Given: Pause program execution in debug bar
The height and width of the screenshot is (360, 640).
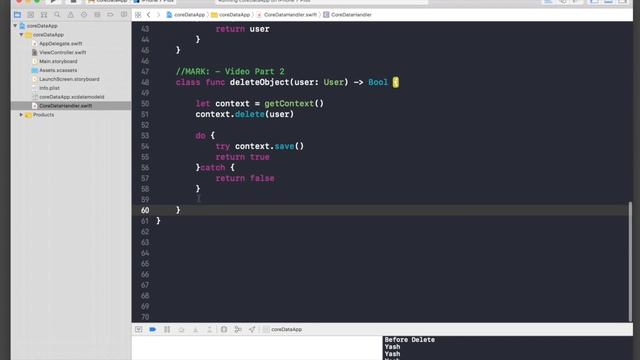Looking at the screenshot, I should coord(167,329).
